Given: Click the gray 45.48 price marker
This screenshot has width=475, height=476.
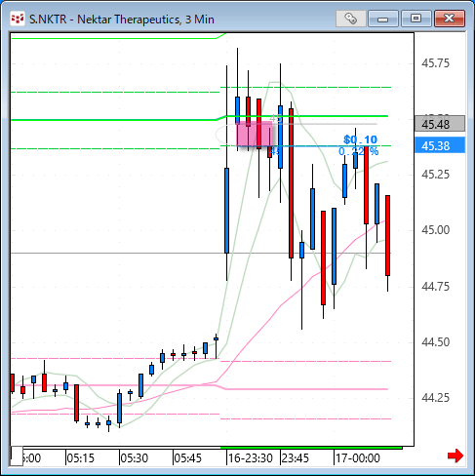Looking at the screenshot, I should pyautogui.click(x=440, y=124).
